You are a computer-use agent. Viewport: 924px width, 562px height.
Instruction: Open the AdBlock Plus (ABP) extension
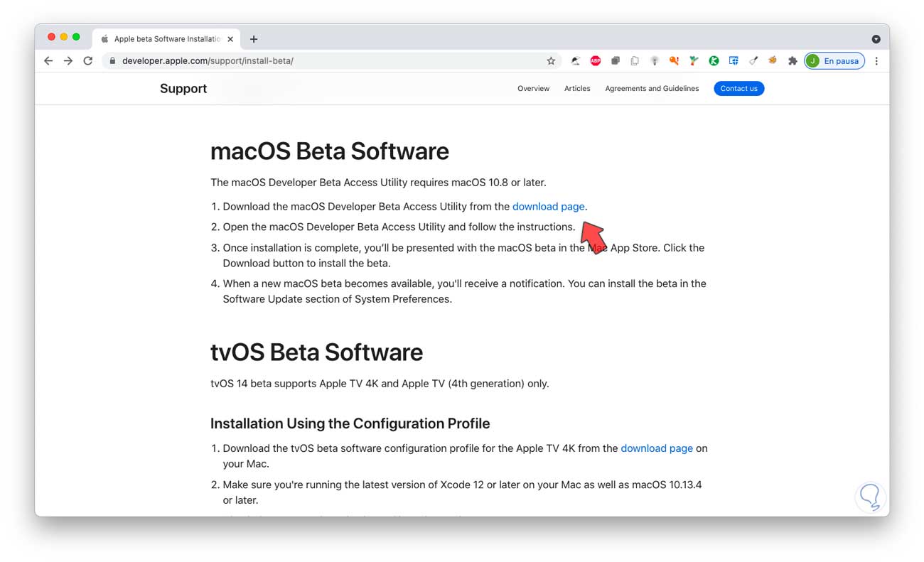[596, 61]
